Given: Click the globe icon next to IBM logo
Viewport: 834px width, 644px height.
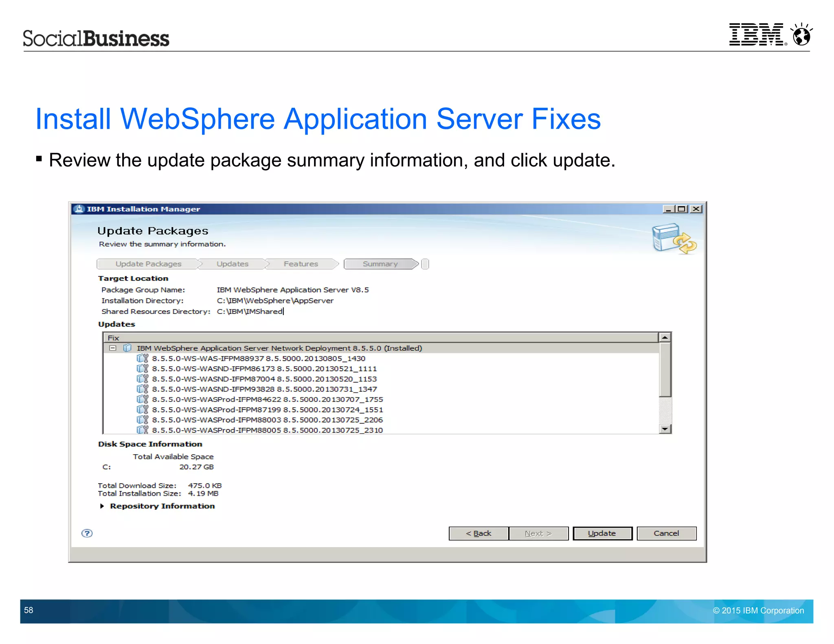Looking at the screenshot, I should [801, 34].
